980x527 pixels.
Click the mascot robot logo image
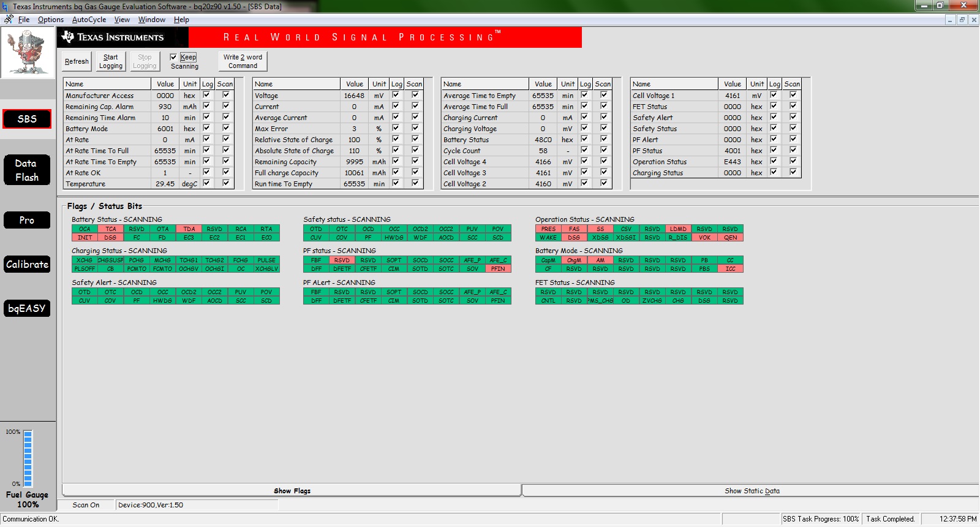(28, 52)
